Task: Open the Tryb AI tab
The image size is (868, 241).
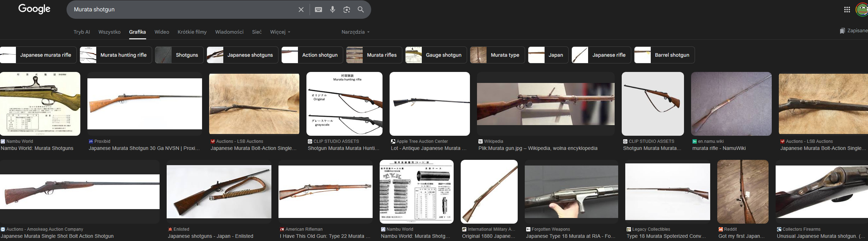Action: (82, 32)
